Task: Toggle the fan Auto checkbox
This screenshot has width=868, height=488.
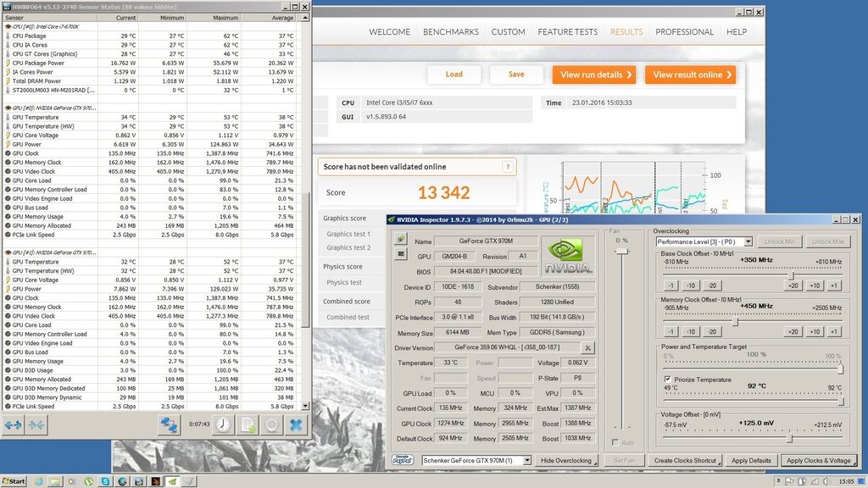Action: [x=615, y=442]
